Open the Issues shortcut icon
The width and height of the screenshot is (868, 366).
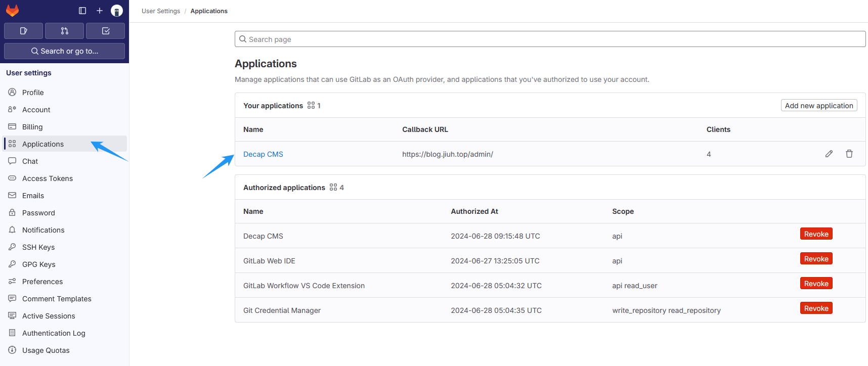[23, 31]
